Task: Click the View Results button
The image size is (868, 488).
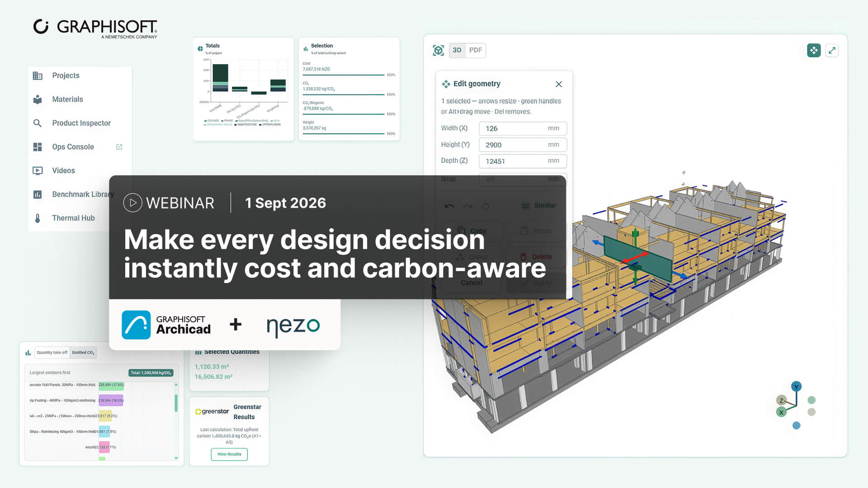Action: [x=229, y=454]
